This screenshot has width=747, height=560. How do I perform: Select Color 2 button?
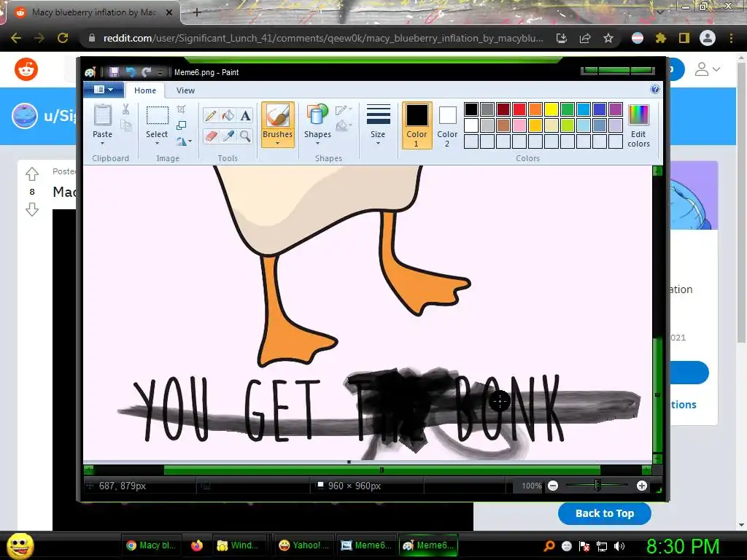click(447, 125)
